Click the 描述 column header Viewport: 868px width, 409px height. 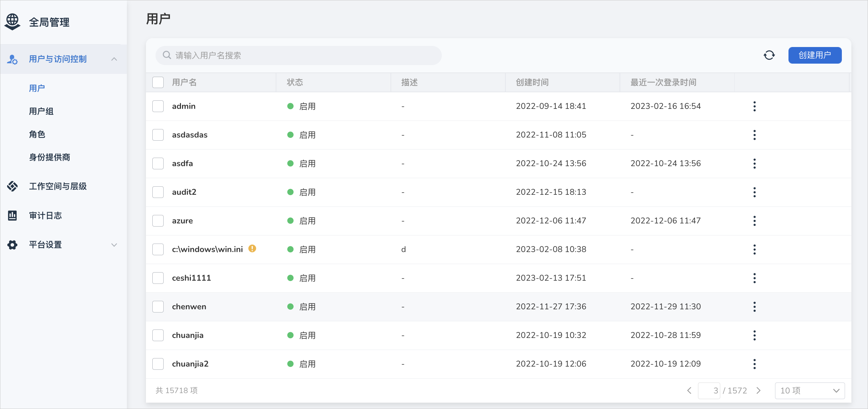click(409, 82)
